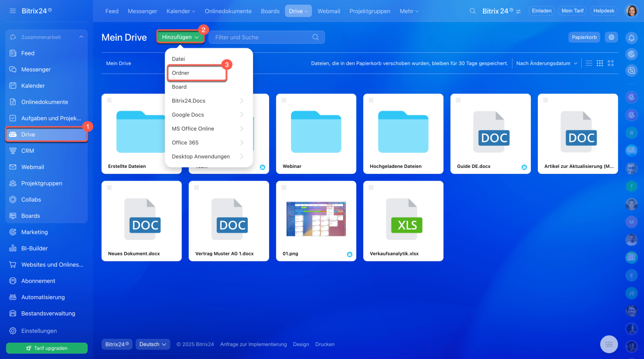Screen dimensions: 644x359
Task: Open the Mehr dropdown in top navigation
Action: click(x=409, y=11)
